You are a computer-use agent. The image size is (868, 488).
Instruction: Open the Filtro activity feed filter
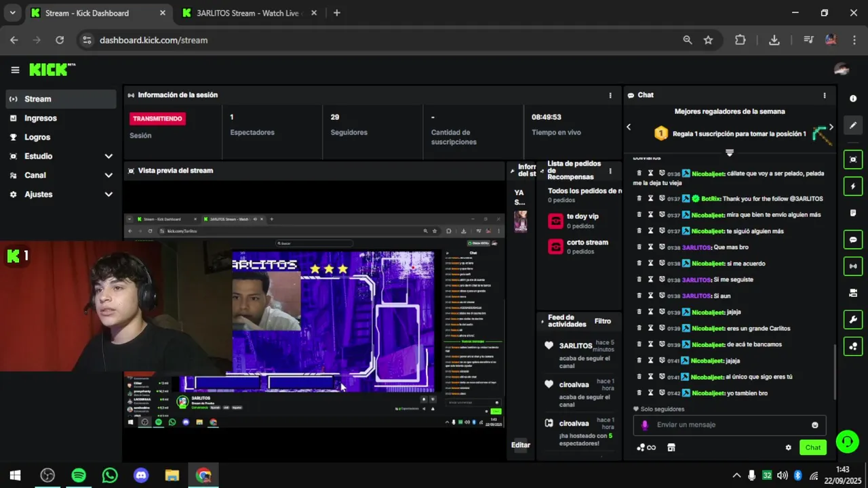[x=603, y=321]
